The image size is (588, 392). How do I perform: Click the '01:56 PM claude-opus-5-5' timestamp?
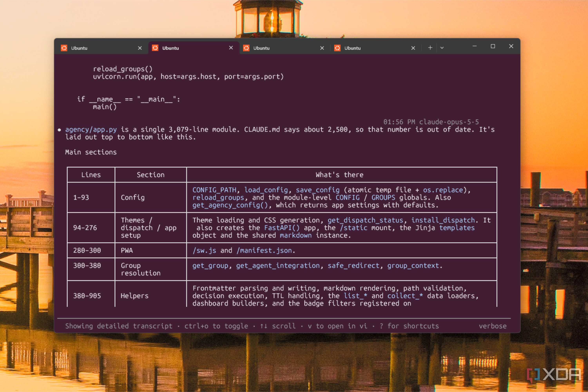[x=431, y=122]
